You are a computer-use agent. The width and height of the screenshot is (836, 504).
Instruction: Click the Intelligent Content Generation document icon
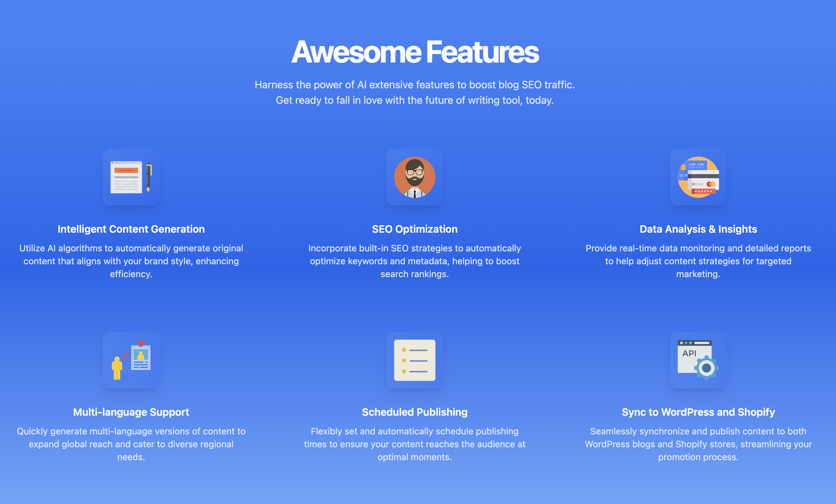(x=131, y=177)
